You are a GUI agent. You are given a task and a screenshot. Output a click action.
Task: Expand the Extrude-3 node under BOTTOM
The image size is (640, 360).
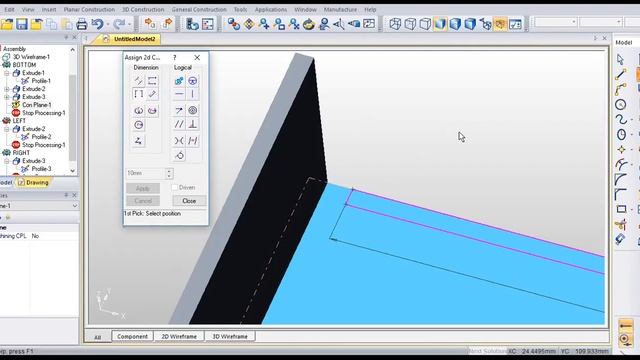pyautogui.click(x=7, y=97)
